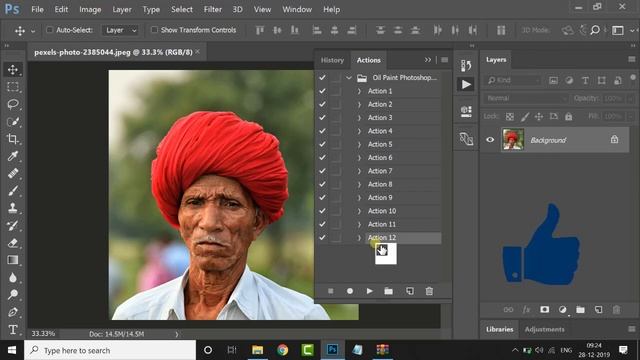Select the Quick Selection tool
This screenshot has width=640, height=360.
click(x=13, y=122)
